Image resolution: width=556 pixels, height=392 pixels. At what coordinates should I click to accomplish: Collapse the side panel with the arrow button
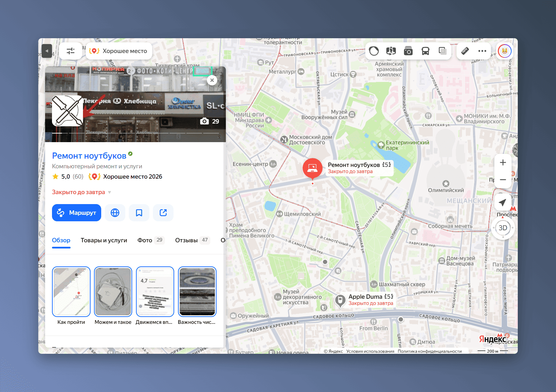tap(47, 51)
